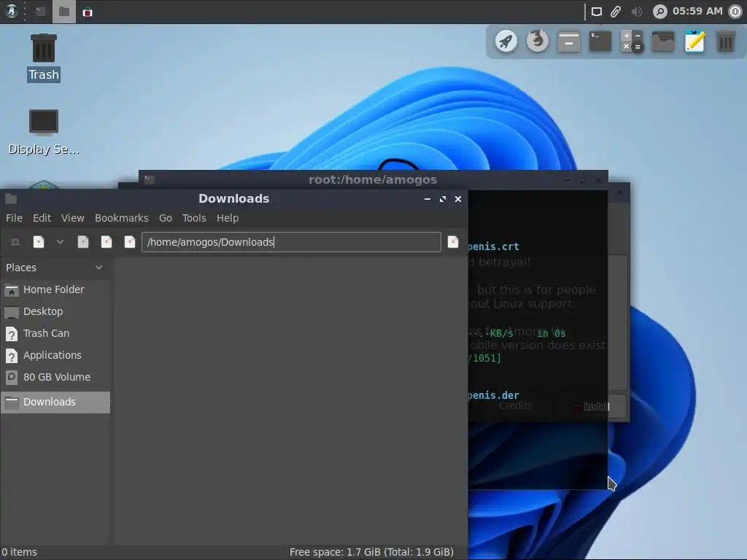Open the Go menu
Viewport: 747px width, 560px height.
point(166,218)
